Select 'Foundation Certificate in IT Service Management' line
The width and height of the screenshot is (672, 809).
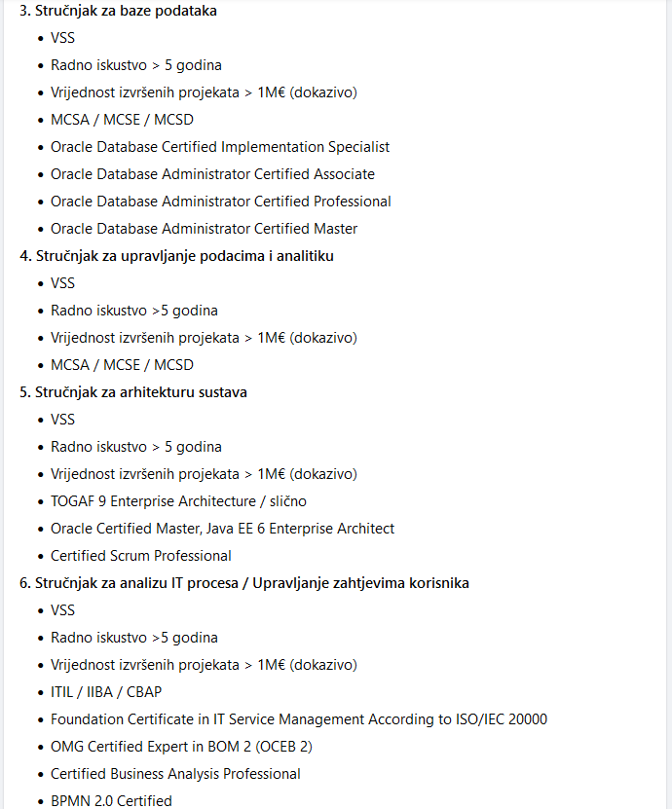[298, 719]
